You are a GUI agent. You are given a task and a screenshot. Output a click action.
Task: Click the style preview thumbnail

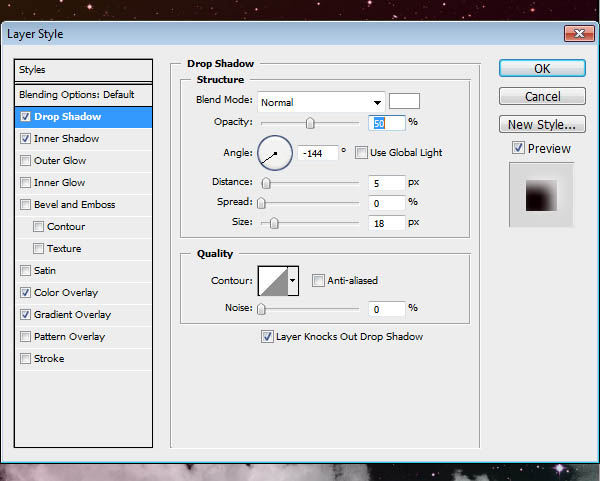(x=541, y=195)
